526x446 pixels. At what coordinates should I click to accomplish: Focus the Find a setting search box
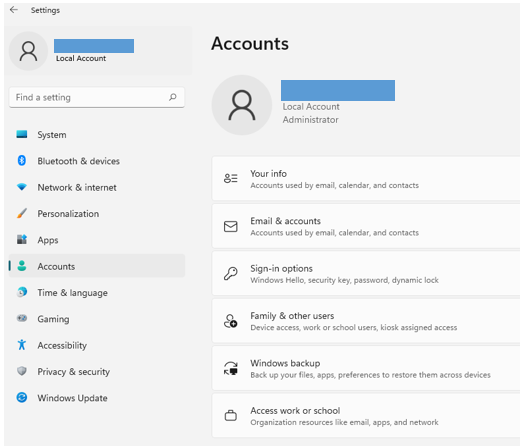pyautogui.click(x=97, y=97)
